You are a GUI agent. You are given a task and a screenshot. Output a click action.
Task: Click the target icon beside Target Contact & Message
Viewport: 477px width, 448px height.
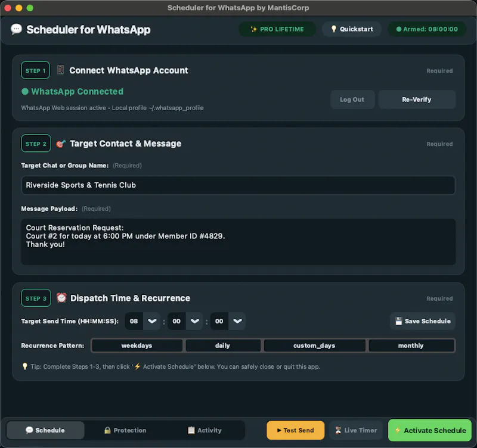point(61,144)
